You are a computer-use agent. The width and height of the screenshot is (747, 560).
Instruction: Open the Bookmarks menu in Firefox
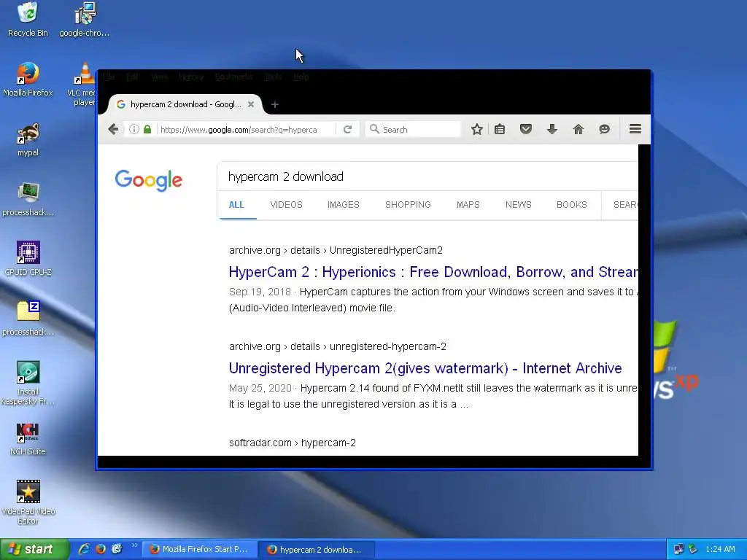click(233, 77)
